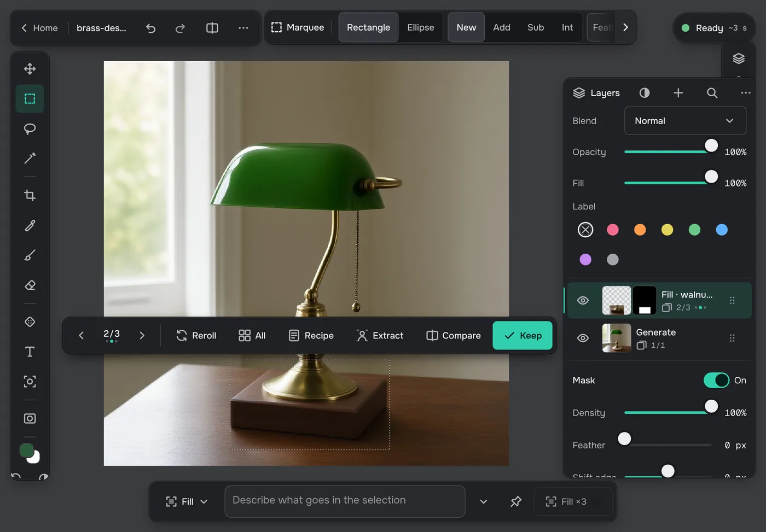Select the Magic Wand tool
766x532 pixels.
coord(30,159)
